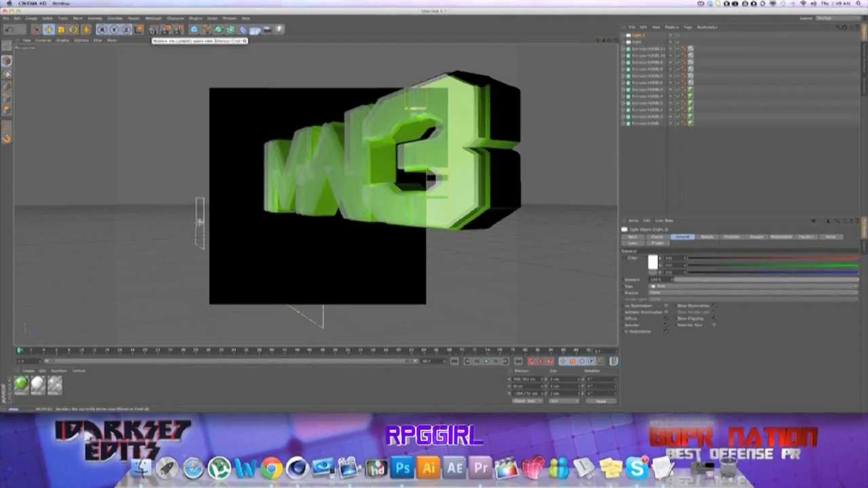Click the deformer objects icon
Image resolution: width=868 pixels, height=488 pixels.
[243, 29]
